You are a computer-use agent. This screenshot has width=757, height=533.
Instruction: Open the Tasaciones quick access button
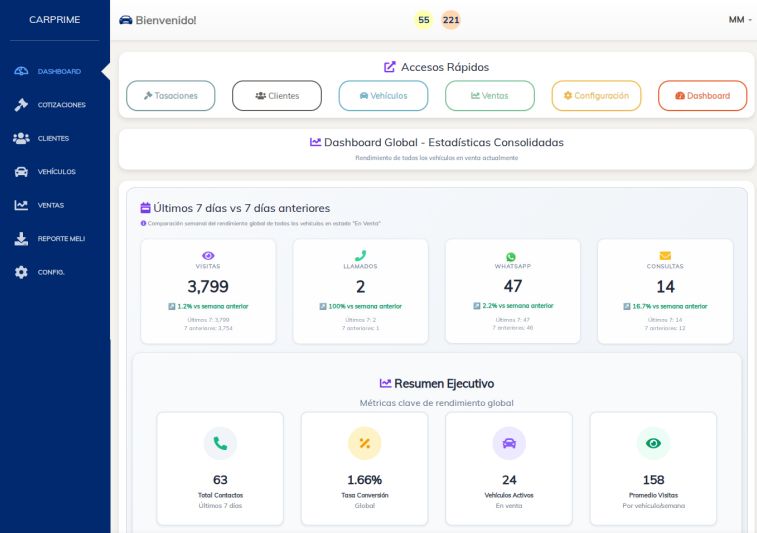(171, 96)
